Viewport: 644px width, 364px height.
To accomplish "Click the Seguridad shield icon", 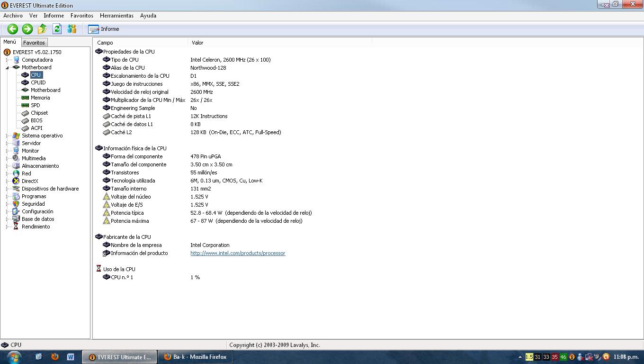I will [x=16, y=204].
